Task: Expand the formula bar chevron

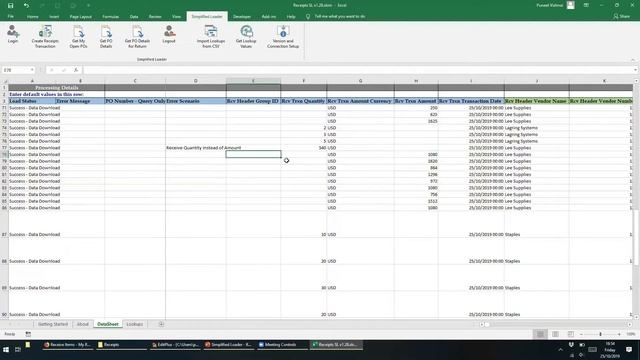Action: (x=636, y=70)
